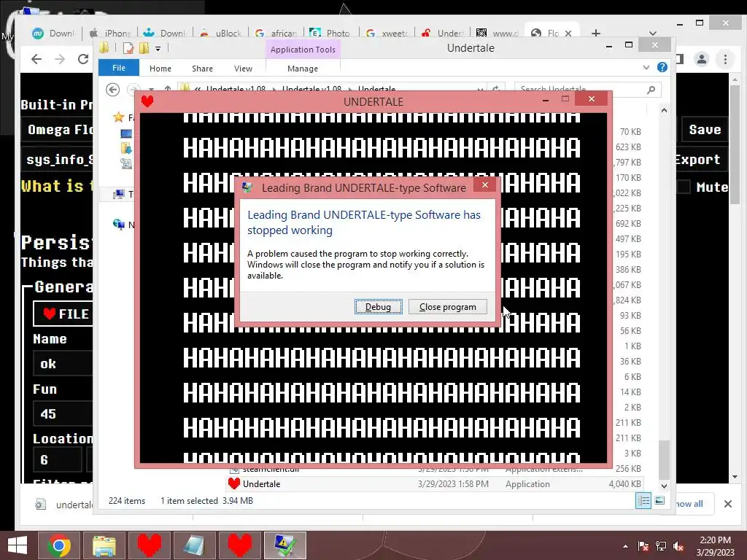
Task: Click the Favorites star in navigation pane
Action: pyautogui.click(x=119, y=117)
